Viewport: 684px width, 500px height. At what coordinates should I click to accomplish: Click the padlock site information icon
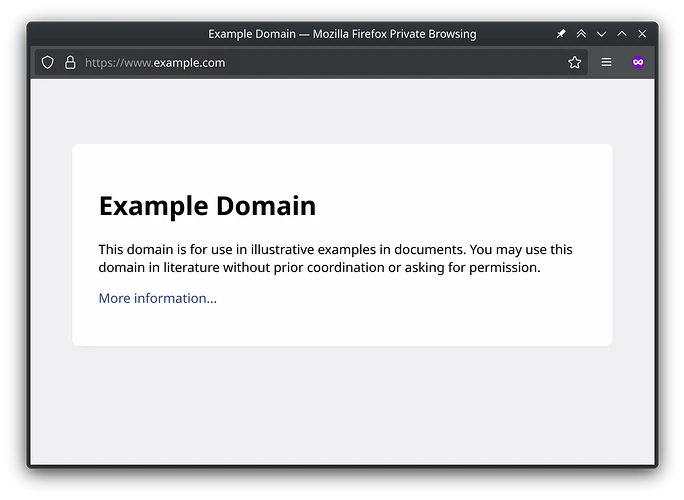tap(70, 62)
